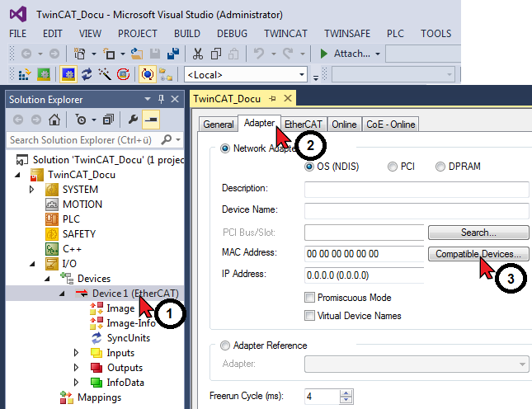
Task: Click the Save All icon
Action: pos(173,54)
